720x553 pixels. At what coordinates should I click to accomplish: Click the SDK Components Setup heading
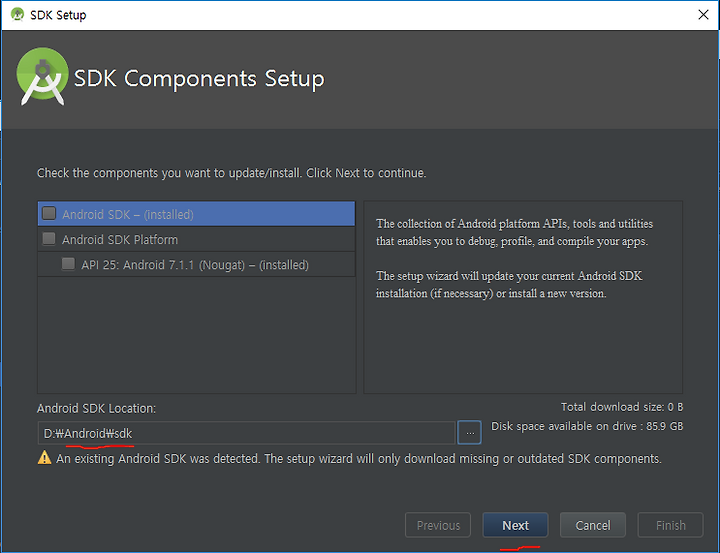(199, 79)
